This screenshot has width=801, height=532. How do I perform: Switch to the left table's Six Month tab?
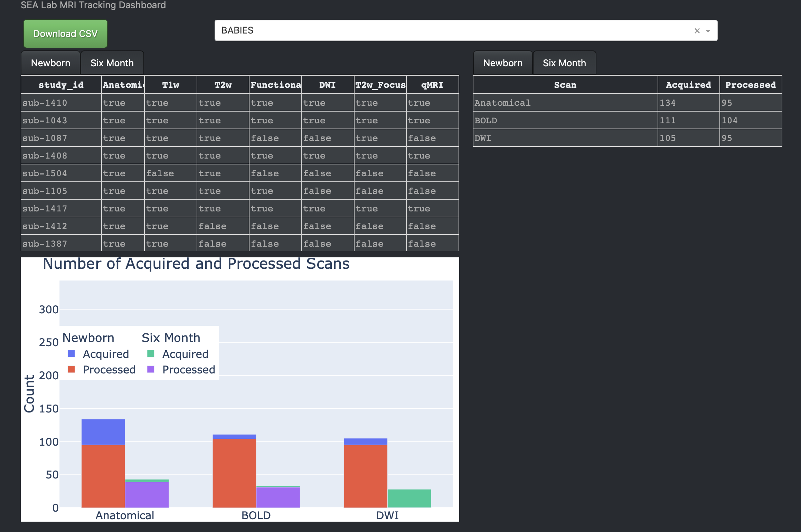(112, 63)
